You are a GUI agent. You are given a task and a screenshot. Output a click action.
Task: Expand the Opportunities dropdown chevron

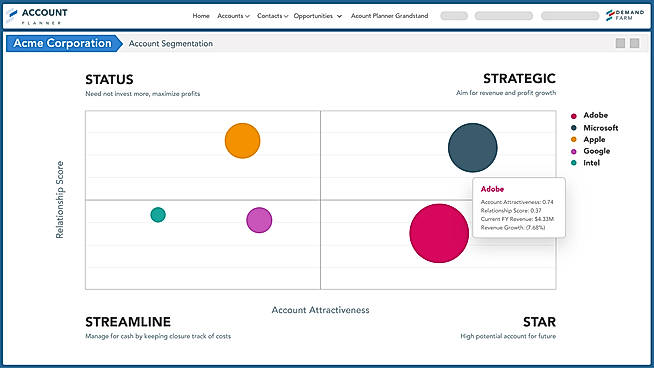point(340,16)
